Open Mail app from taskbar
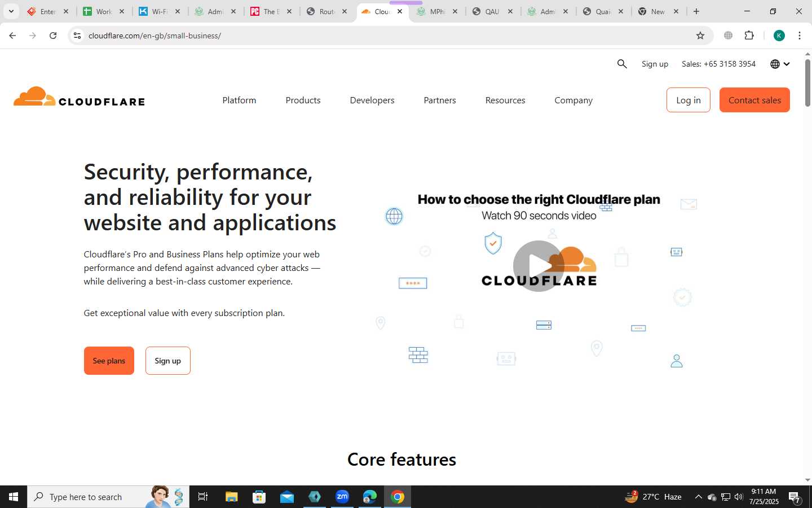This screenshot has height=508, width=812. tap(286, 497)
